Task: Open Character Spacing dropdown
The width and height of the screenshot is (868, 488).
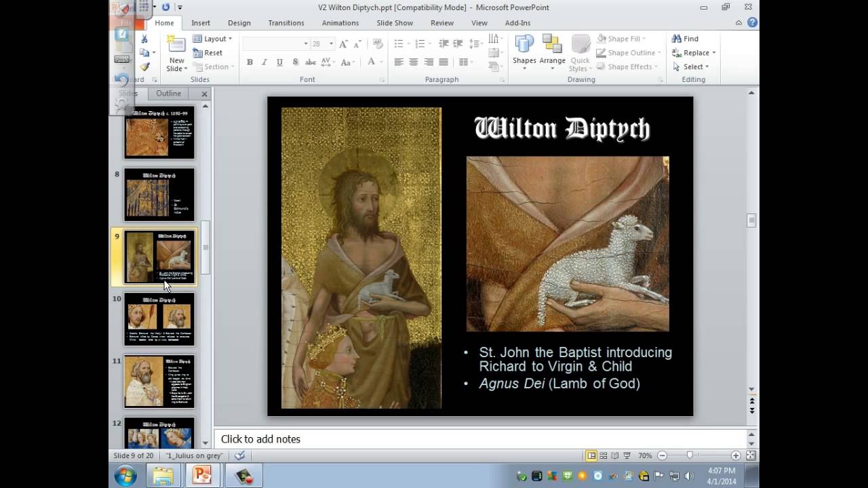Action: 328,62
